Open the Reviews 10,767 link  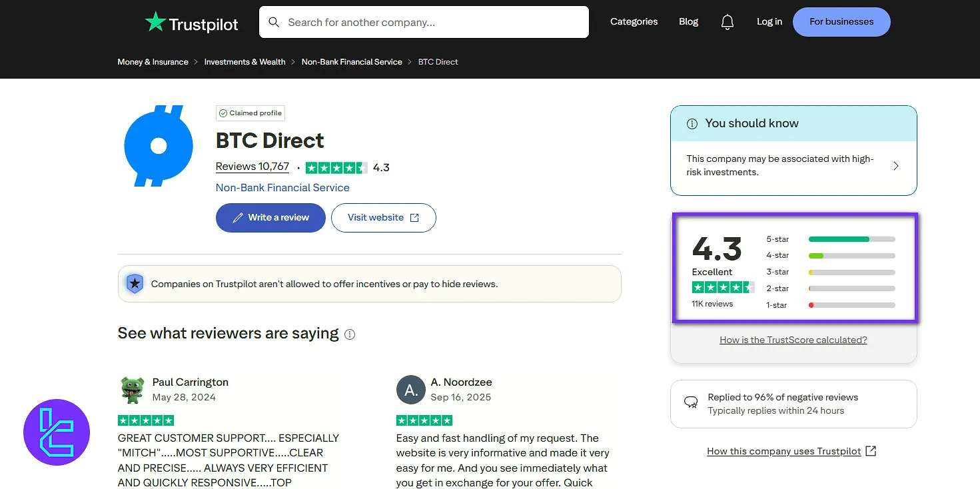click(252, 167)
